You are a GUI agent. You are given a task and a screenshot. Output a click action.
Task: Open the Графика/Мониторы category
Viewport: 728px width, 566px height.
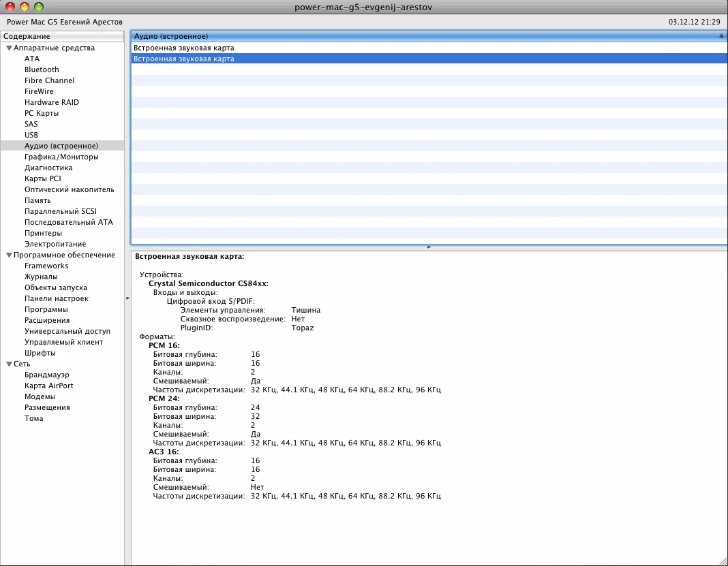coord(61,157)
